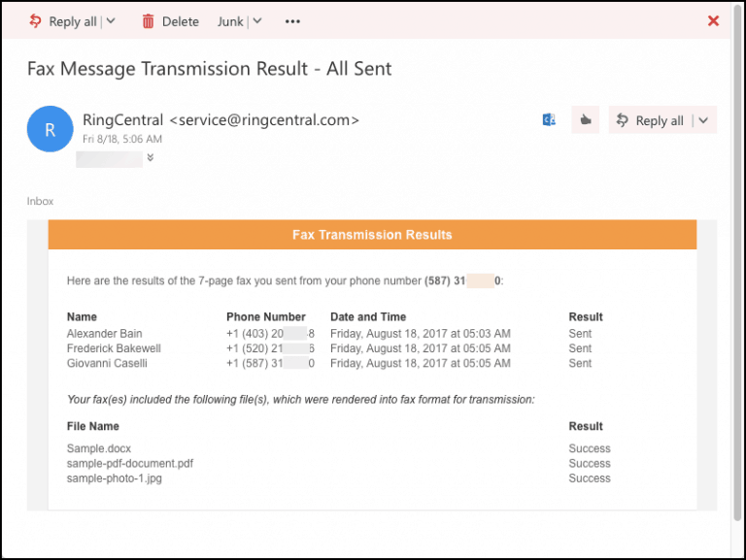746x560 pixels.
Task: Open the more actions ellipsis menu
Action: coord(292,20)
